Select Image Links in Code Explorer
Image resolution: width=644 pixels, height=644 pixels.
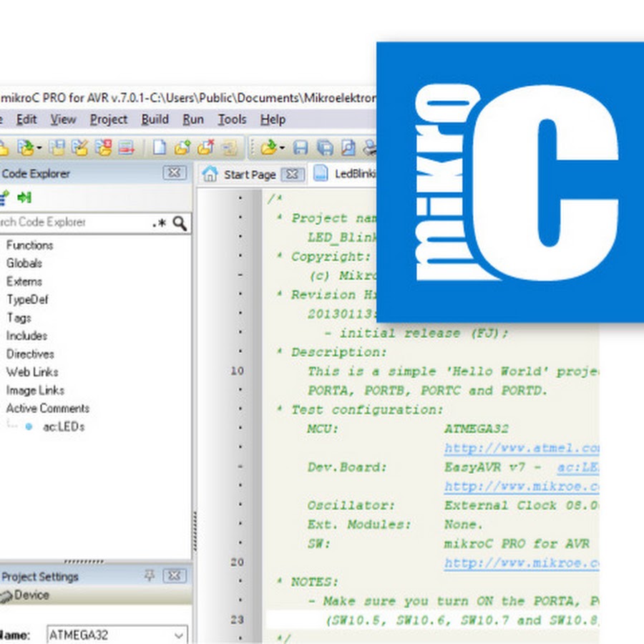tap(35, 390)
